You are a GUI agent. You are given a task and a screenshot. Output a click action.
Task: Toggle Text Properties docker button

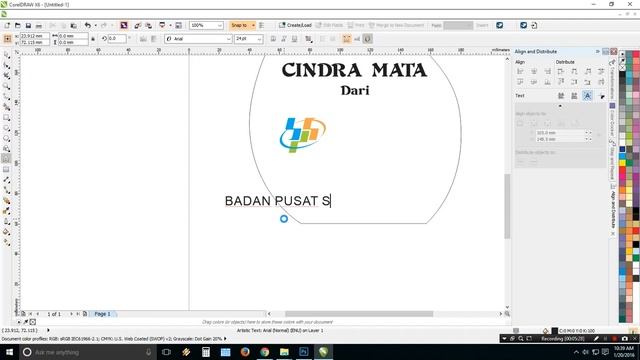click(347, 39)
